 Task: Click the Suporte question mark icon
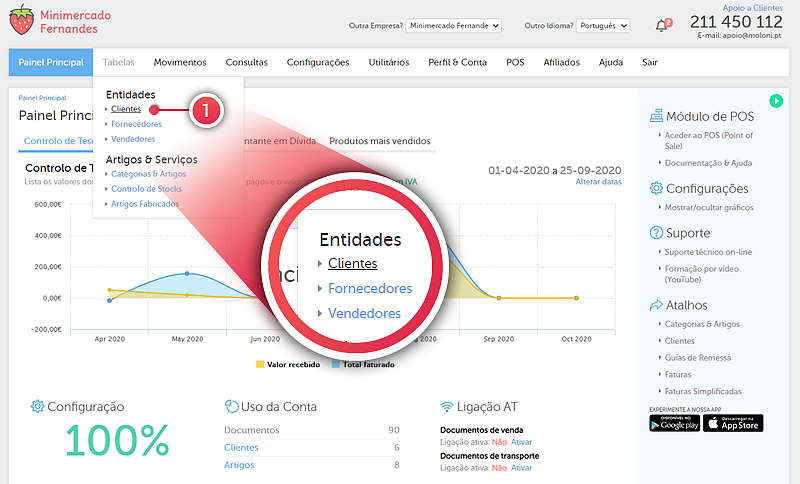coord(656,233)
